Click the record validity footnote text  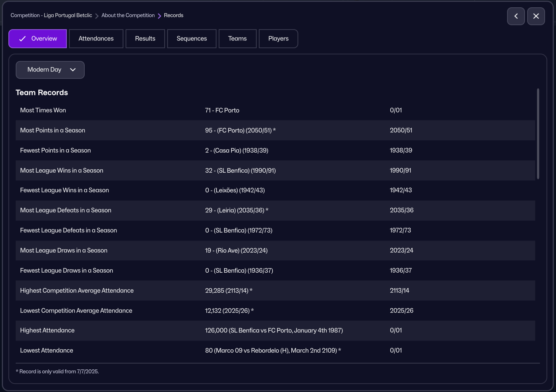(x=57, y=372)
